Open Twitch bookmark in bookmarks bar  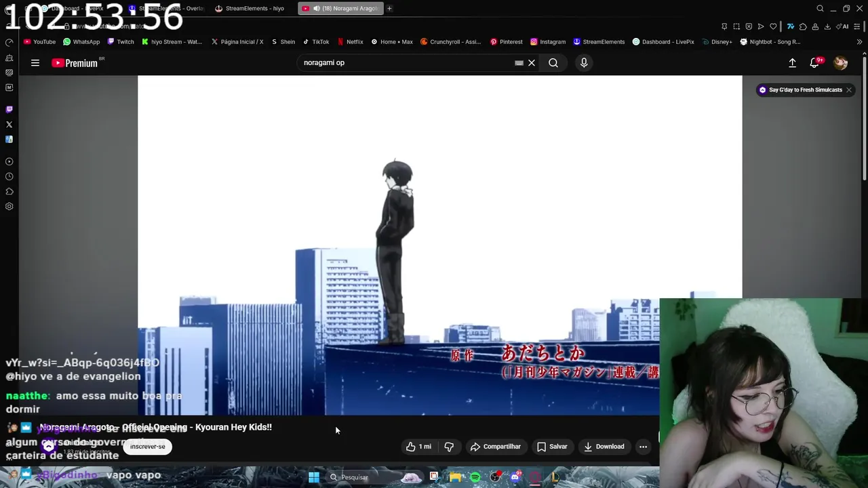click(x=120, y=42)
